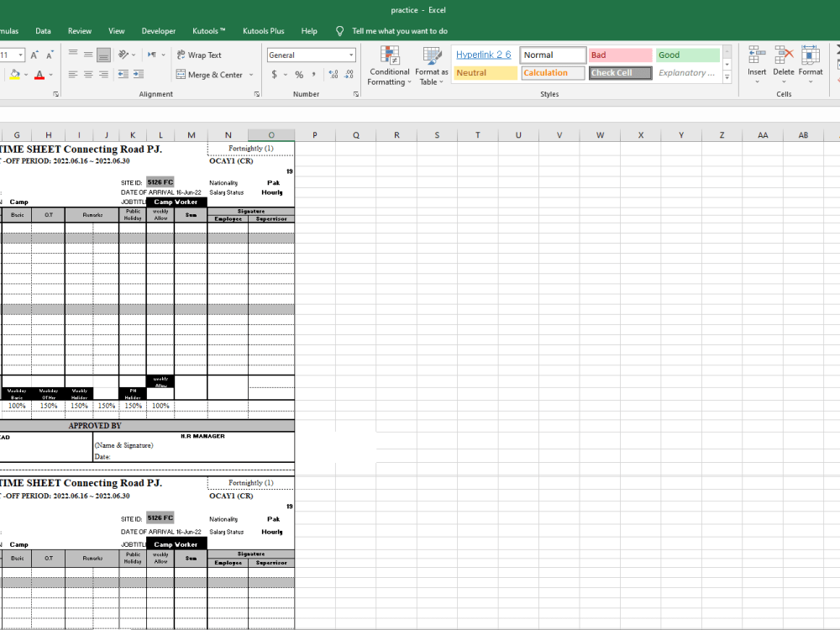
Task: Open the fill color dropdown arrow
Action: pos(26,75)
